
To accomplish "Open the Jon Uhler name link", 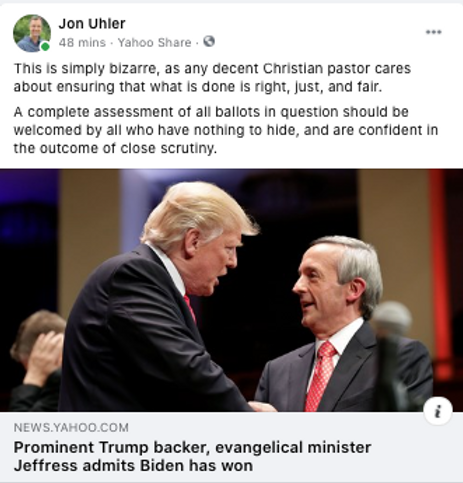I will tap(92, 24).
